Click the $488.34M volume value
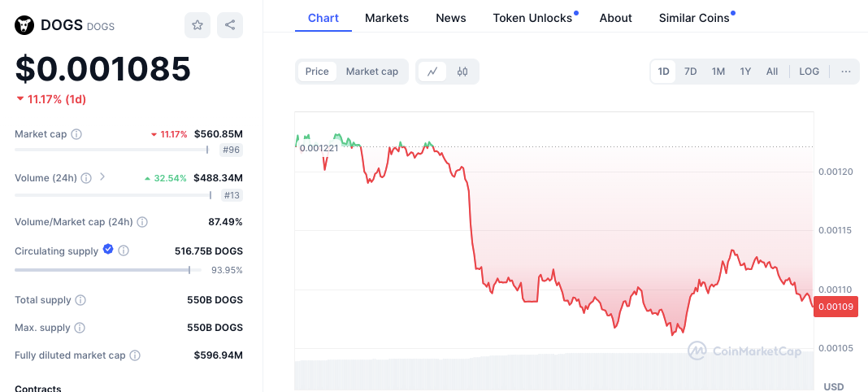The height and width of the screenshot is (392, 868). 218,178
